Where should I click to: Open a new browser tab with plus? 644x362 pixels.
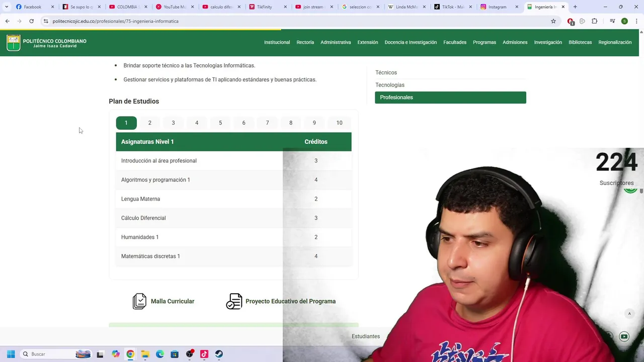pyautogui.click(x=575, y=7)
